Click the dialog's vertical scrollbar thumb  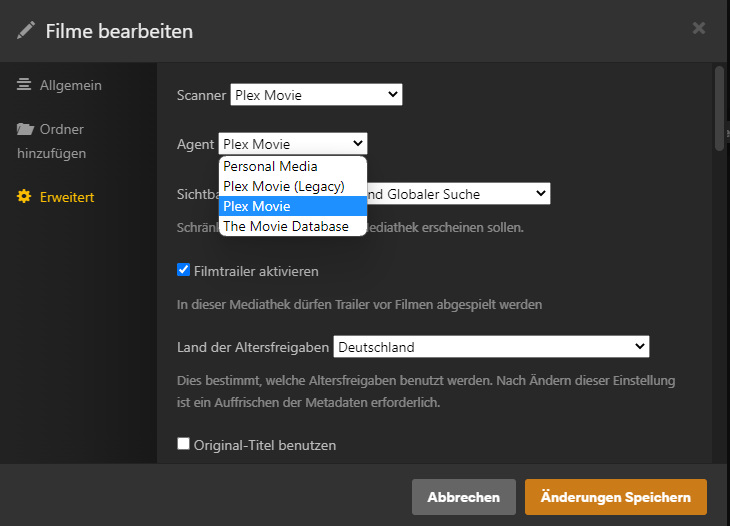(x=719, y=108)
